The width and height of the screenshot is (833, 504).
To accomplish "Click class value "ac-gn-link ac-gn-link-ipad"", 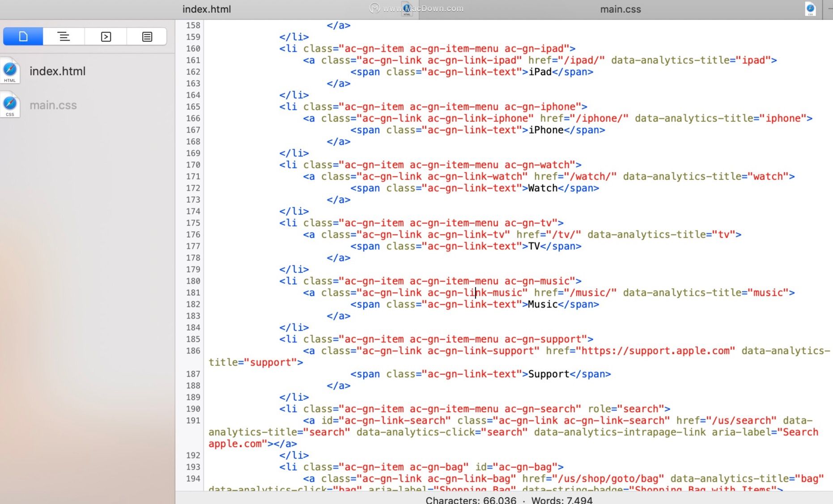I will 439,60.
